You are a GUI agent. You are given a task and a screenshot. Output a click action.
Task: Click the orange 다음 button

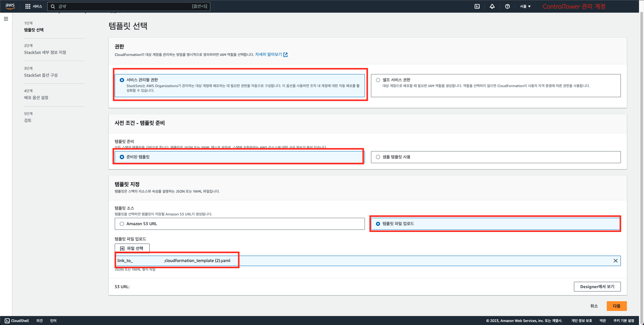pyautogui.click(x=616, y=306)
